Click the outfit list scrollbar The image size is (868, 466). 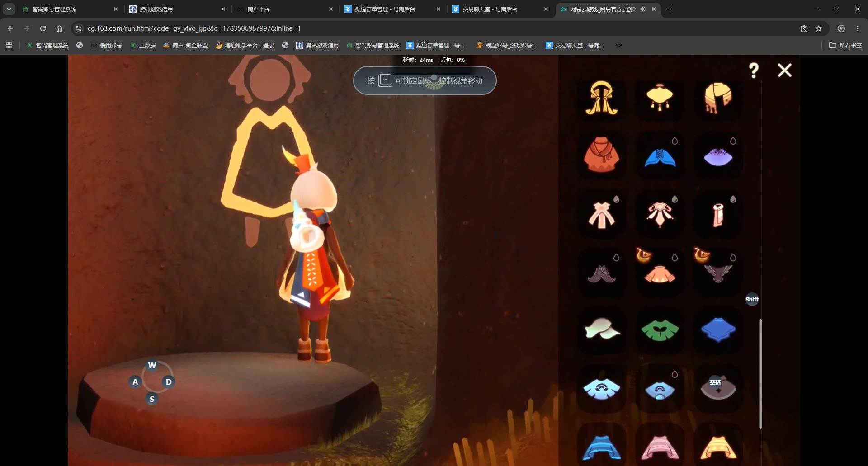click(x=761, y=373)
